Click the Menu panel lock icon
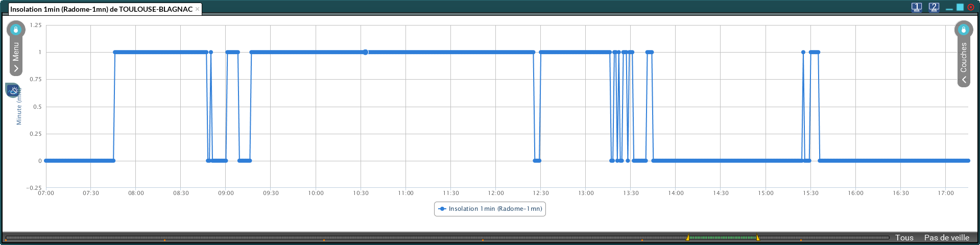The height and width of the screenshot is (245, 980). tap(16, 30)
